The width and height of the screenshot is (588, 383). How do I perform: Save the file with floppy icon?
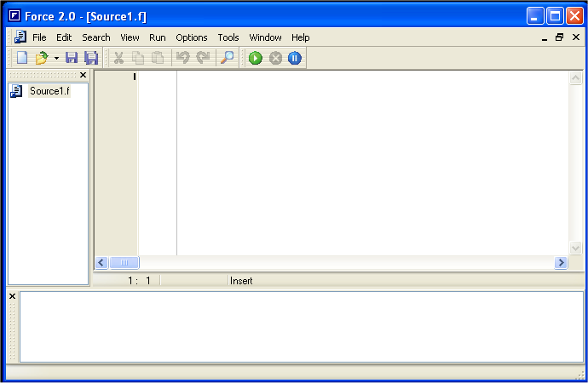point(72,58)
